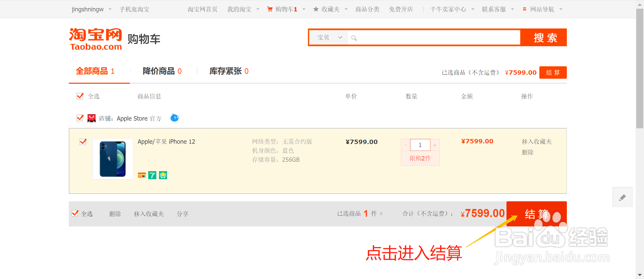Click 删除 in the iPhone 12 row

pyautogui.click(x=528, y=152)
